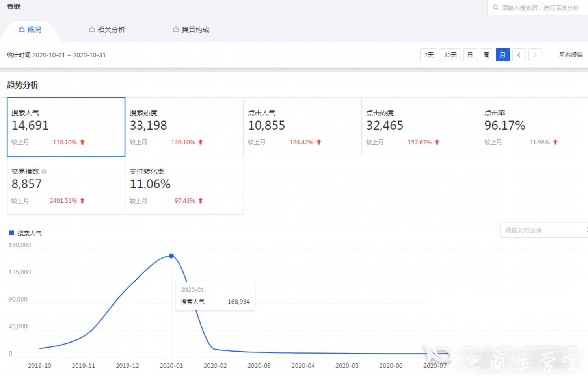Select the 点击人气 metric card
Viewport: 588px width, 376px height.
(302, 127)
